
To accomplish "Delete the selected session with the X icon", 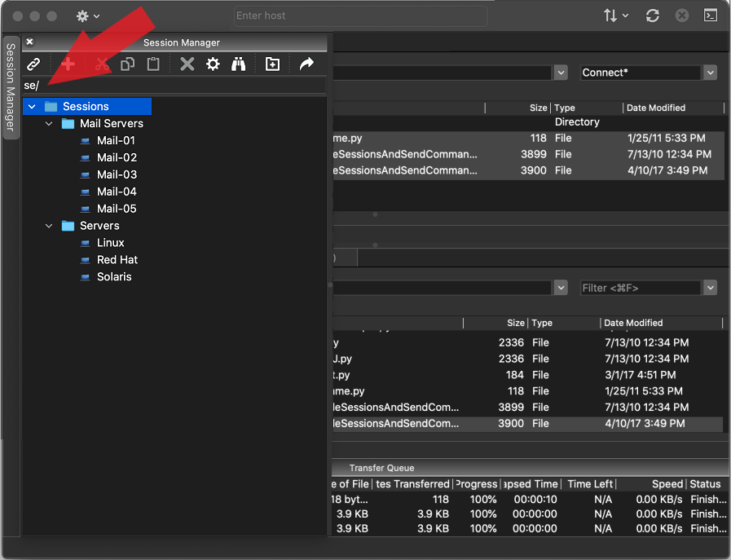I will [187, 64].
